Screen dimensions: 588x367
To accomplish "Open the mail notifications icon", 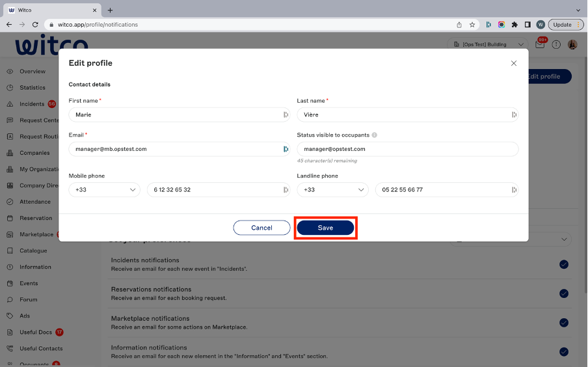I will [x=540, y=44].
